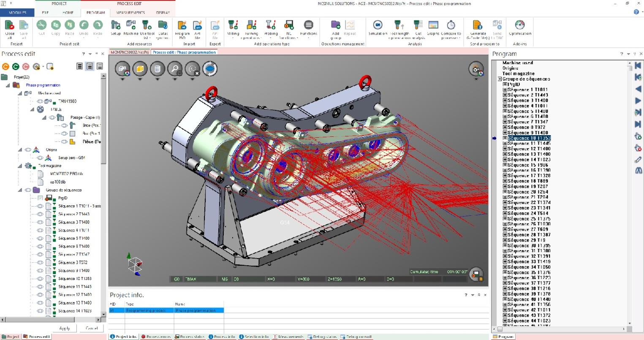Select Séquence 10 T1353 in Program list
Image resolution: width=644 pixels, height=340 pixels.
tap(529, 138)
